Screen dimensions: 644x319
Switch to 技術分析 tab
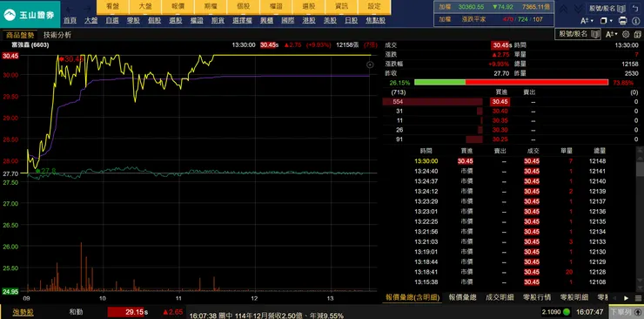point(57,35)
